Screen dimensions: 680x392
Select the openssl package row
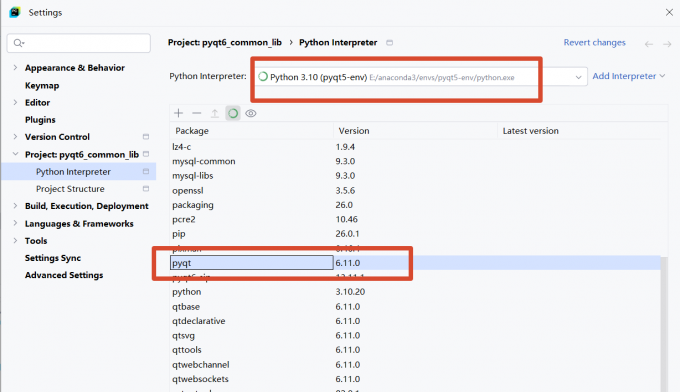tap(415, 190)
